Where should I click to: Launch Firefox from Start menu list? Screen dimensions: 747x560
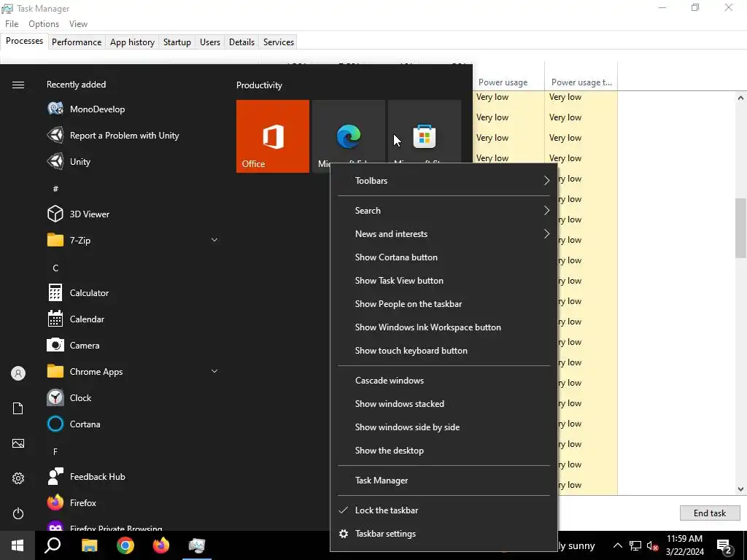point(133,502)
